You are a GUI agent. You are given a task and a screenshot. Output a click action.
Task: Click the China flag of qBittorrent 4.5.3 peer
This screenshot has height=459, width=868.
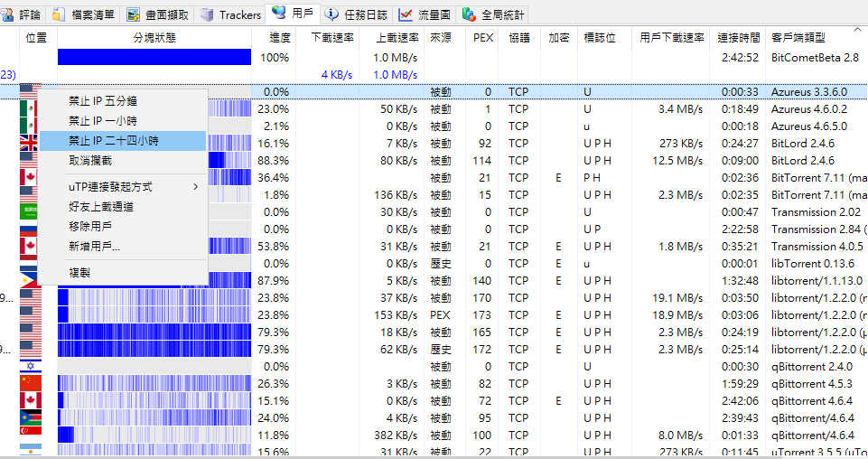(31, 384)
